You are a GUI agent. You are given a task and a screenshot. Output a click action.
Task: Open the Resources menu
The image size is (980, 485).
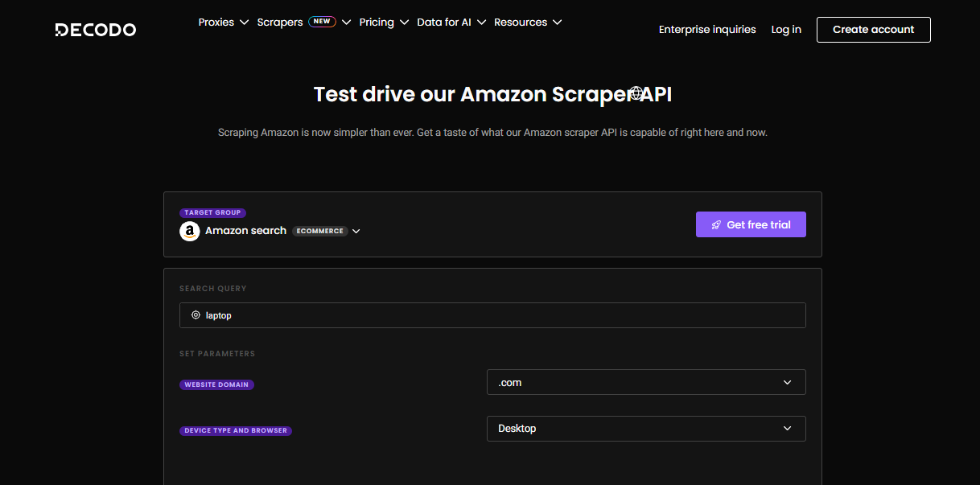(528, 23)
